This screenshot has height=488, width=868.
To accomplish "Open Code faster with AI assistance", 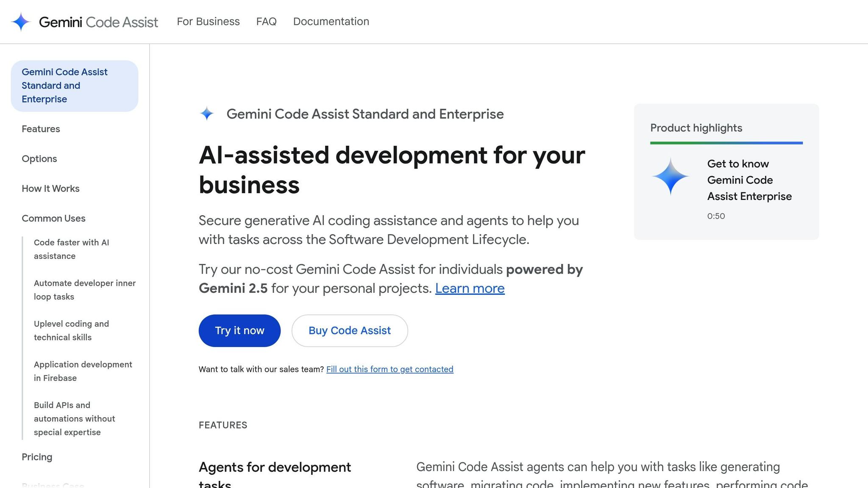I will (x=71, y=249).
